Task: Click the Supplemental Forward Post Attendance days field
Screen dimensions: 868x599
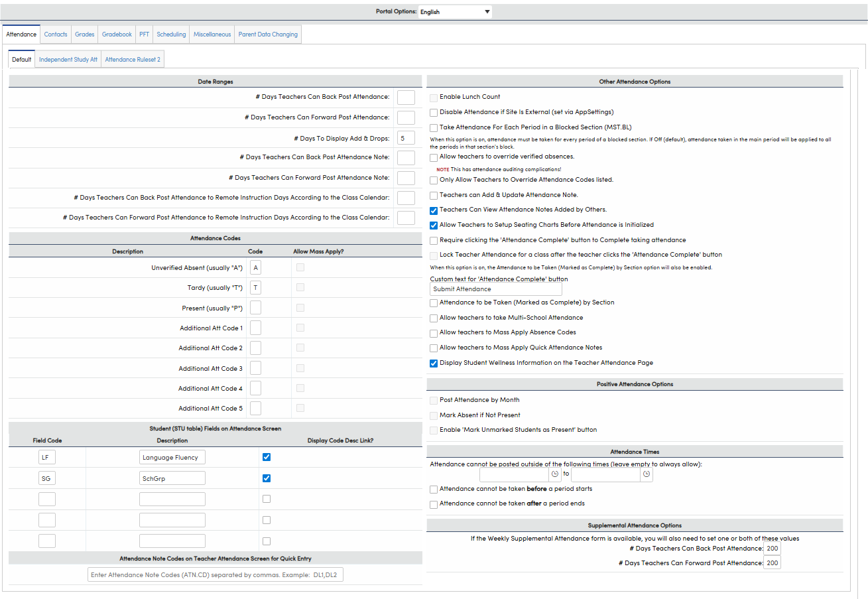Action: (772, 563)
